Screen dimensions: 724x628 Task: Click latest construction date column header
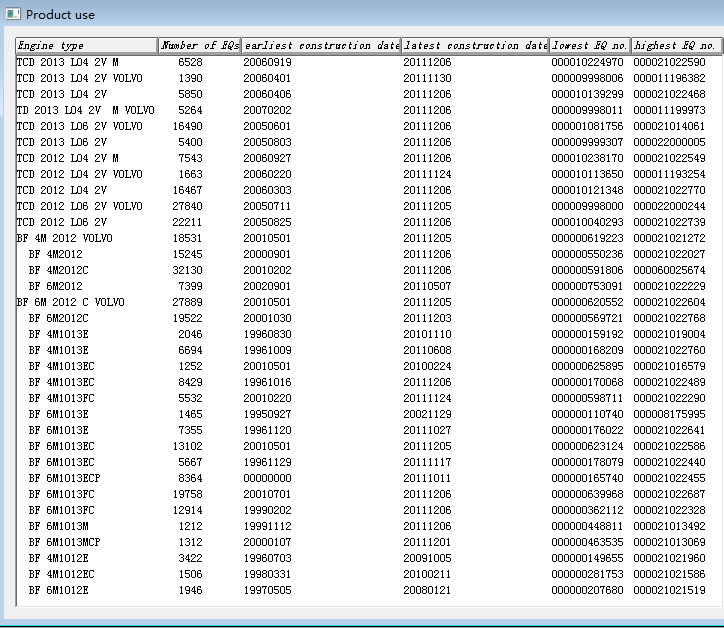(476, 45)
